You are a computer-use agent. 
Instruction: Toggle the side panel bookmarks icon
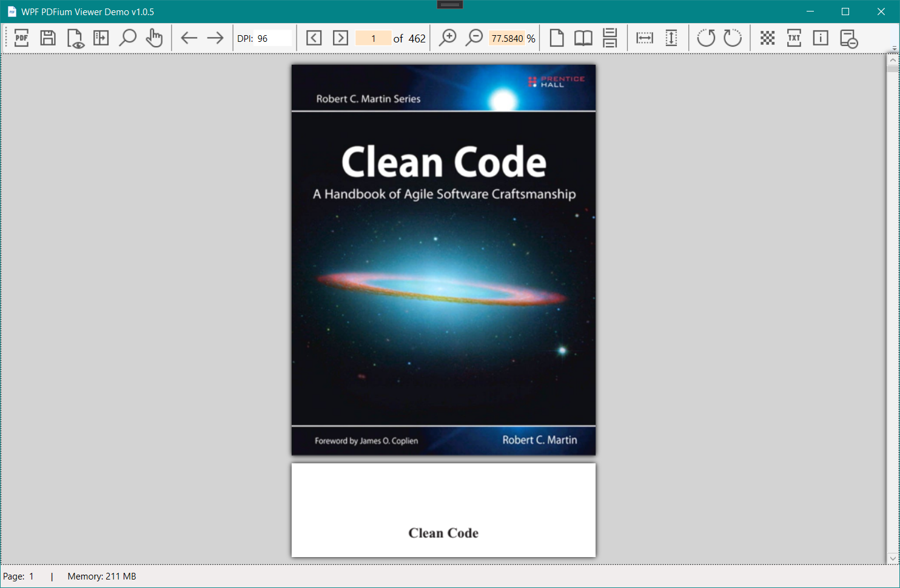coord(101,38)
